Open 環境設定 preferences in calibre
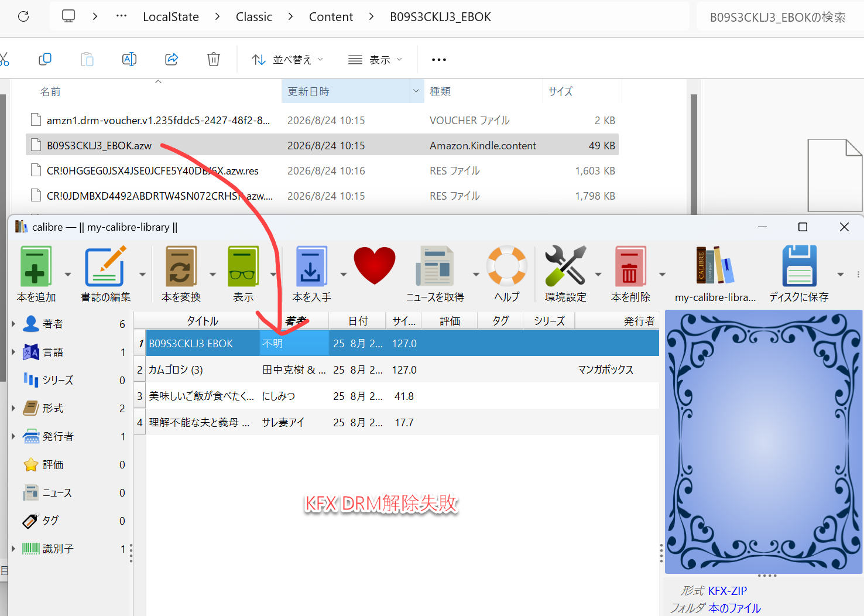This screenshot has height=616, width=864. tap(565, 266)
